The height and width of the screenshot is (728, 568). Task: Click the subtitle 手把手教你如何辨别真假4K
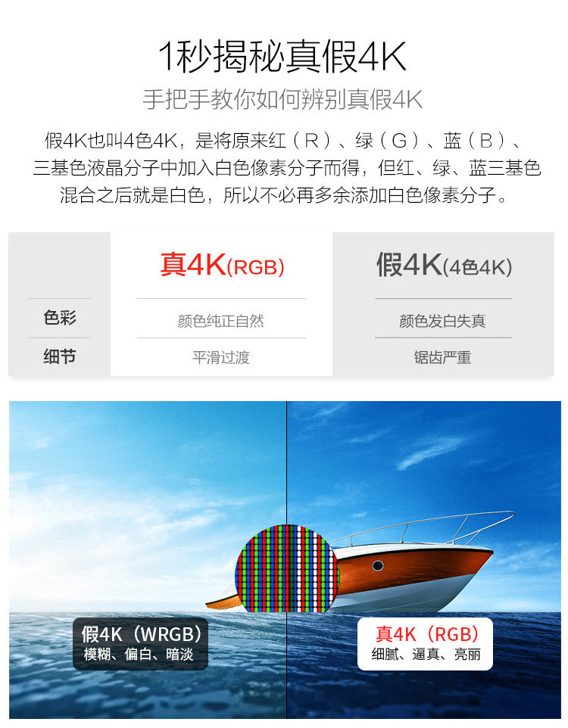pos(282,99)
